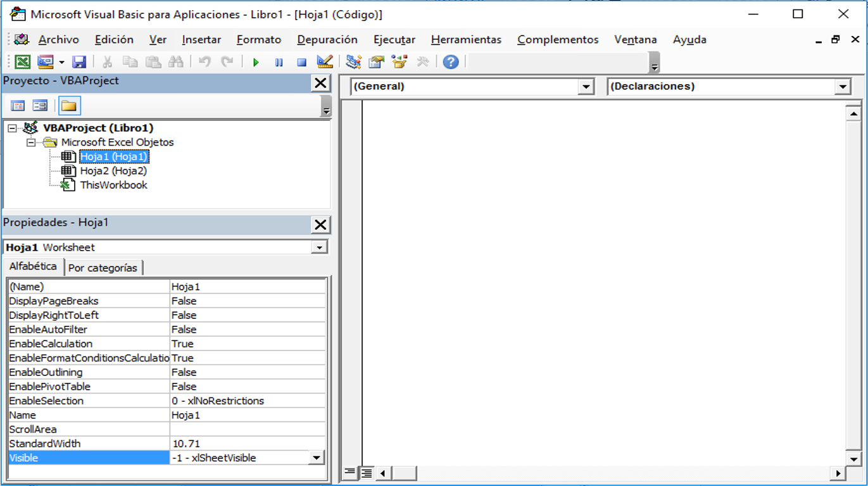
Task: Click the Paste clipboard icon
Action: pyautogui.click(x=153, y=62)
